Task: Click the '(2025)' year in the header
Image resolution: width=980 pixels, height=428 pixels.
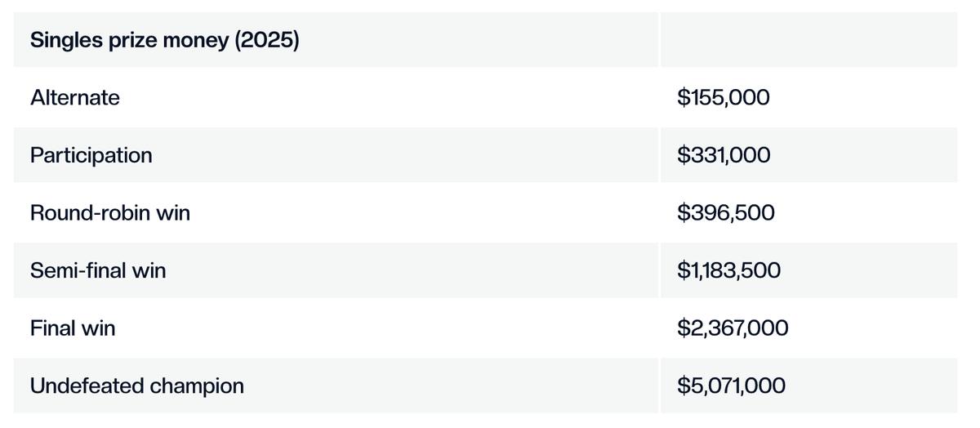Action: [x=267, y=40]
